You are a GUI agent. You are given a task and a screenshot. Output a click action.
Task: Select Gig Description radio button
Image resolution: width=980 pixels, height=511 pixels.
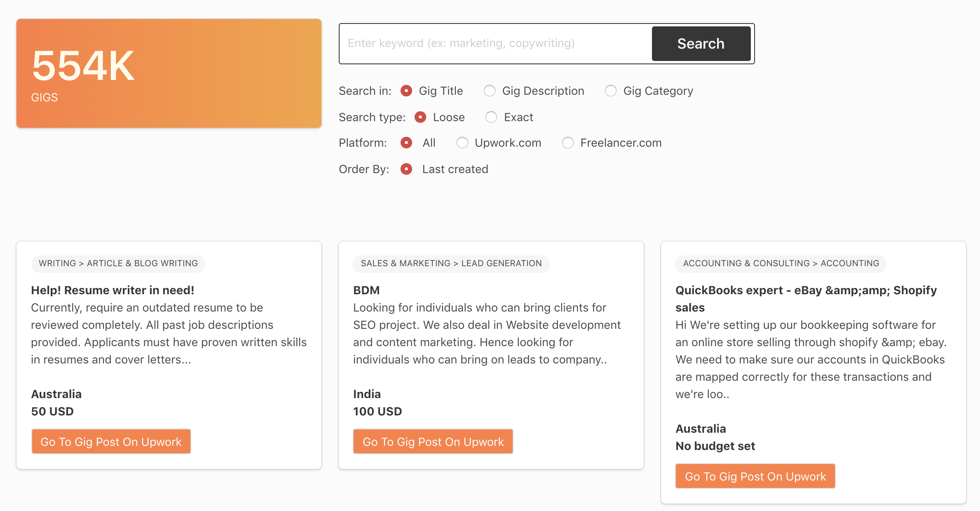coord(490,91)
